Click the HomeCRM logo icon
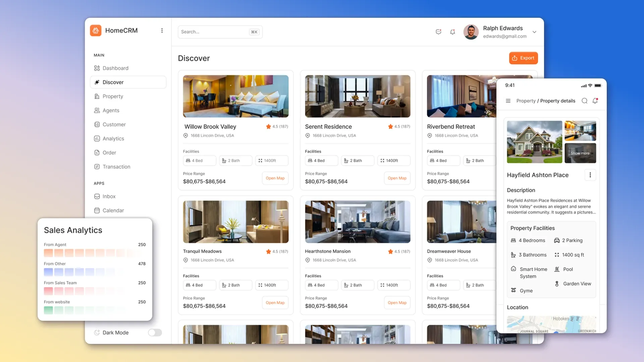The height and width of the screenshot is (362, 644). [x=96, y=31]
